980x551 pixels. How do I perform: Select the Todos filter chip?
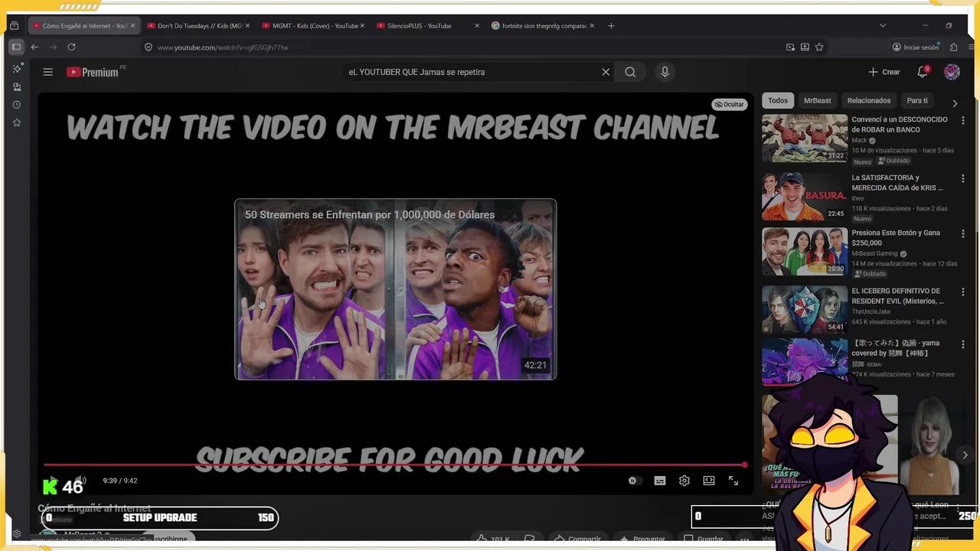pos(778,100)
